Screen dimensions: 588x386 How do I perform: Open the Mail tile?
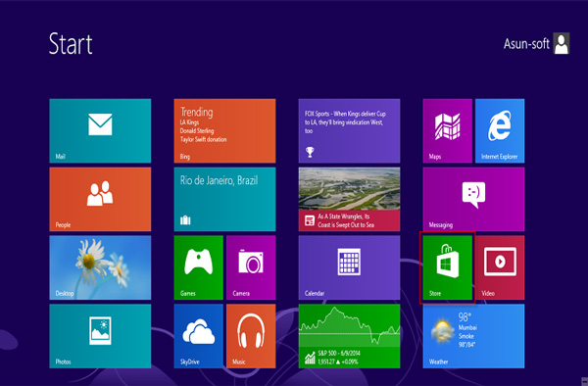[x=100, y=131]
